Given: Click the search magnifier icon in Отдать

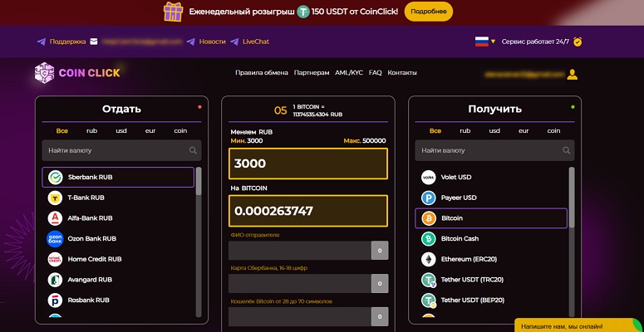Looking at the screenshot, I should tap(193, 150).
